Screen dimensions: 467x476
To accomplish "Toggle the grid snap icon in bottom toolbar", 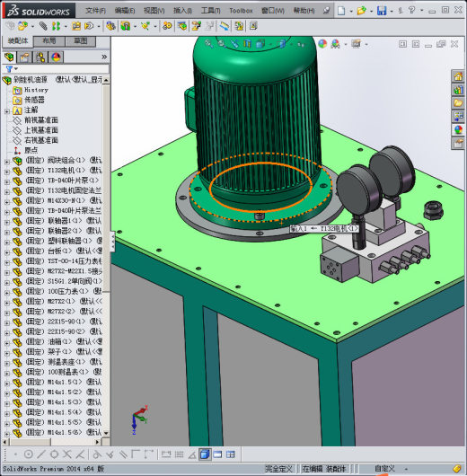I will pos(179,454).
